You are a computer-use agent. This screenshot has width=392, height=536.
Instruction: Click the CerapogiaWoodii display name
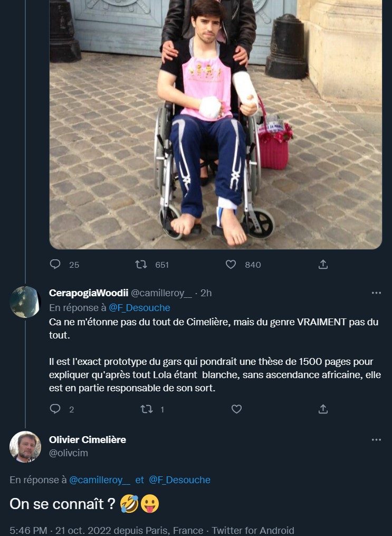(x=88, y=293)
